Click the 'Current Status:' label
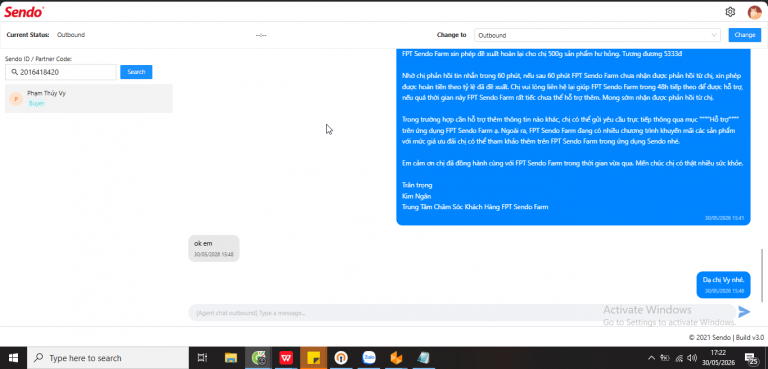Viewport: 768px width, 369px height. 28,35
